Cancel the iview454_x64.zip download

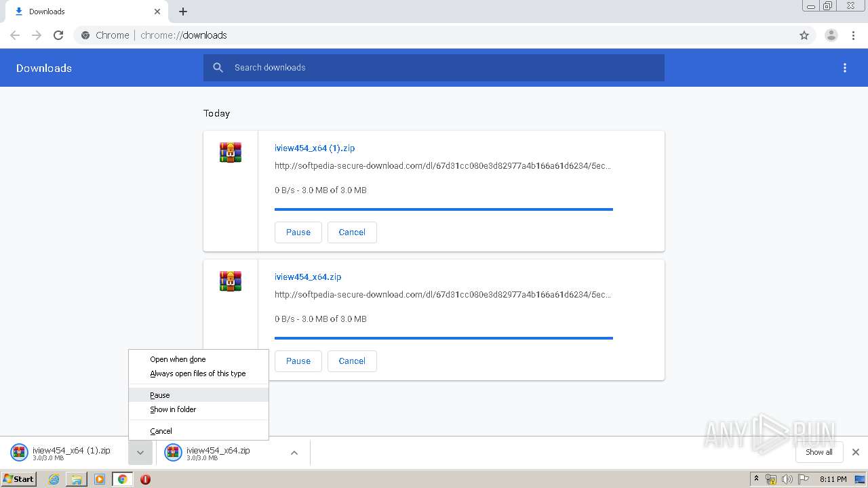click(352, 361)
